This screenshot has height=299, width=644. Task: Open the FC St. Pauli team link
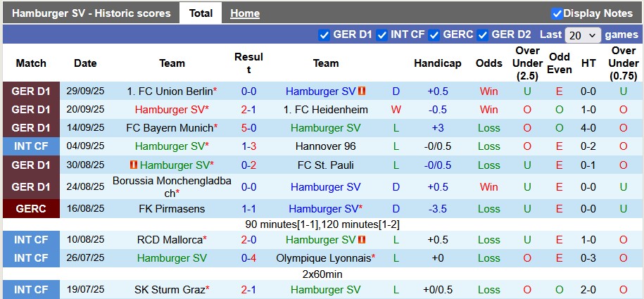(x=326, y=165)
